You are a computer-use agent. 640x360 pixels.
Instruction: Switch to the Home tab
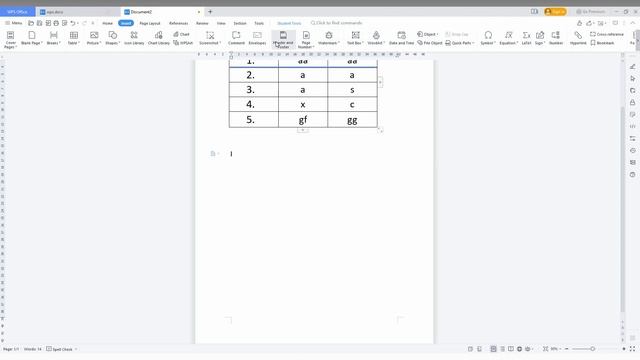click(x=107, y=23)
